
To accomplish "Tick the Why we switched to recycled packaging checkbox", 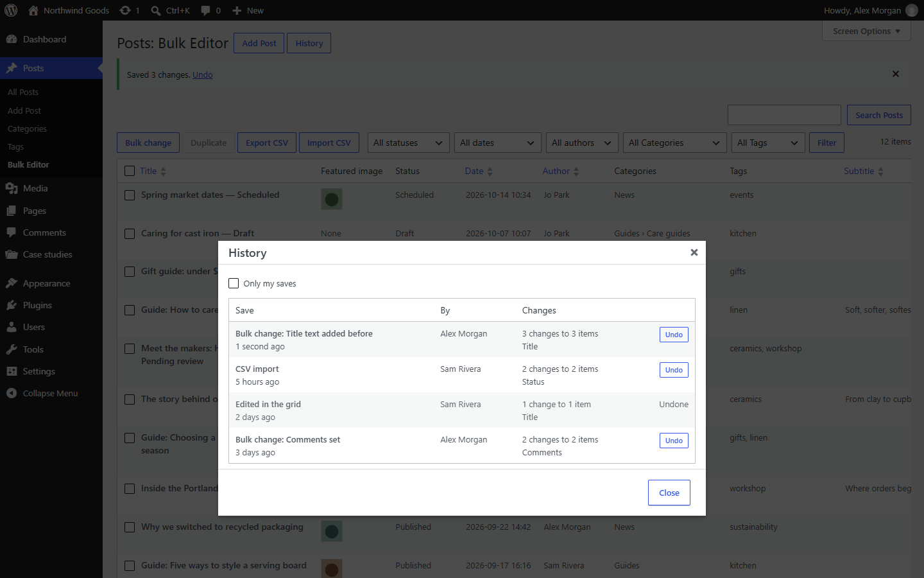I will click(130, 527).
